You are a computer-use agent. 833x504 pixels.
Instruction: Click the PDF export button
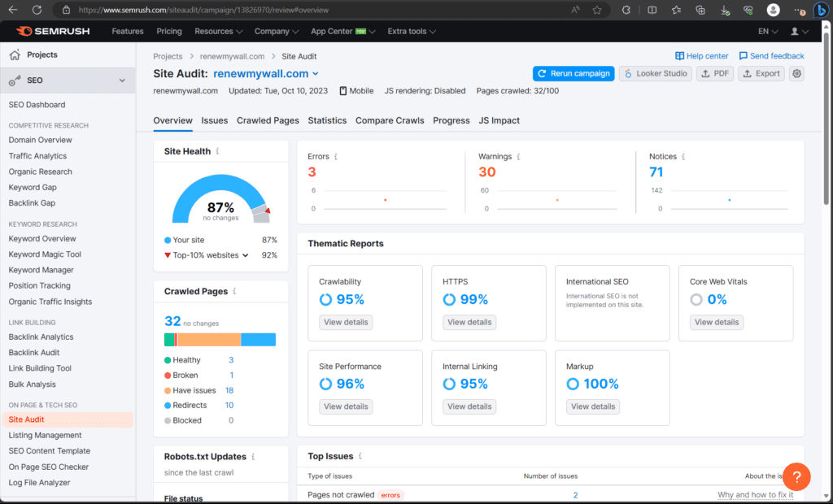[x=715, y=74]
